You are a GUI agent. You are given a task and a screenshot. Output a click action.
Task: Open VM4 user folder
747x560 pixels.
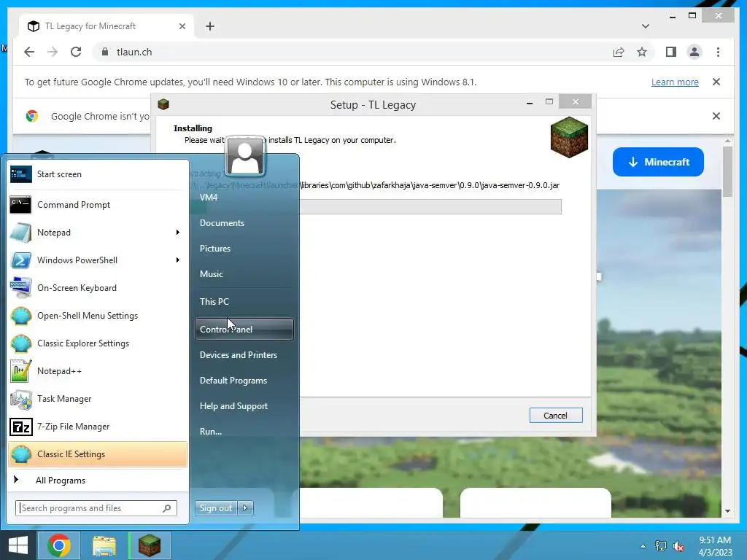point(244,197)
